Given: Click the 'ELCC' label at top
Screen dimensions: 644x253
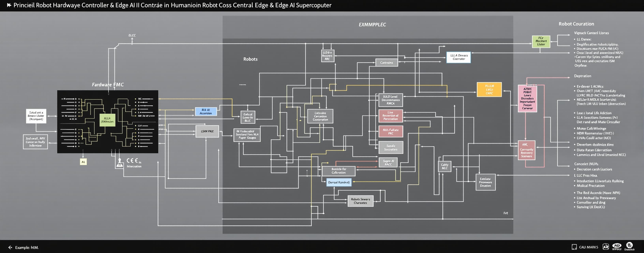Looking at the screenshot, I should pyautogui.click(x=132, y=35).
